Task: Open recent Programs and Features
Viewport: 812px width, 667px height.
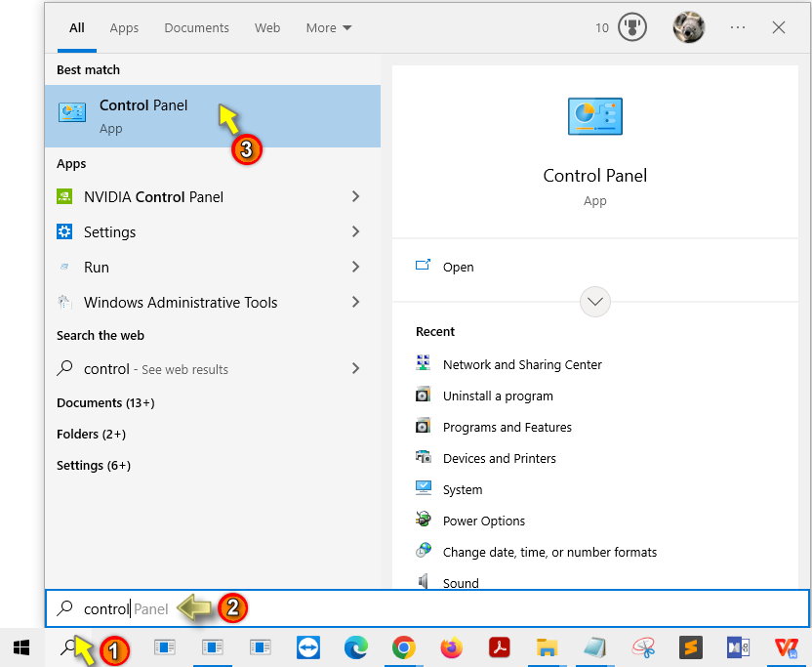Action: 507,427
